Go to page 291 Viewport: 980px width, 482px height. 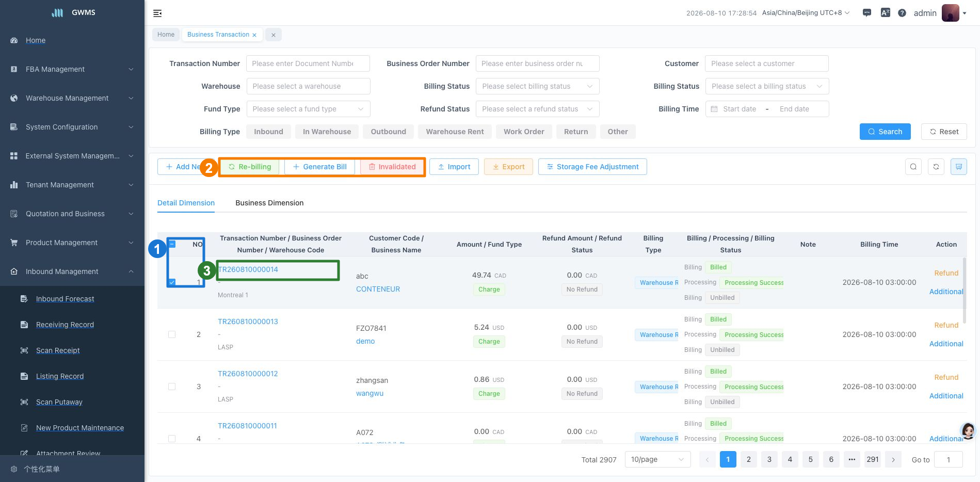coord(873,459)
